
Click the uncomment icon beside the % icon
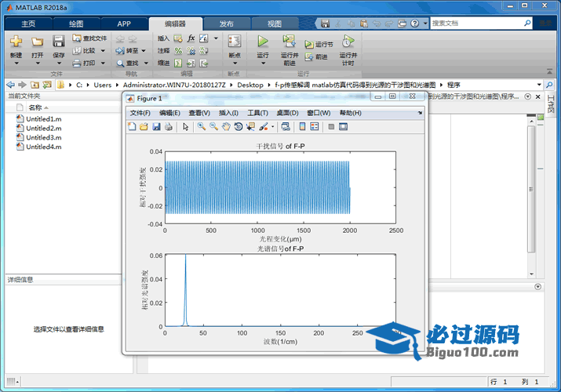[191, 51]
